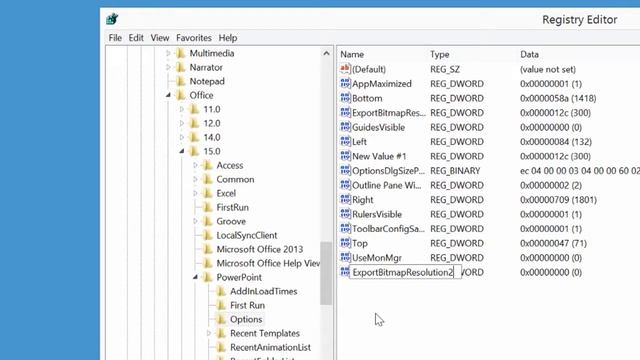Click the UseMonMgr DWORD icon
The height and width of the screenshot is (360, 640).
(345, 258)
